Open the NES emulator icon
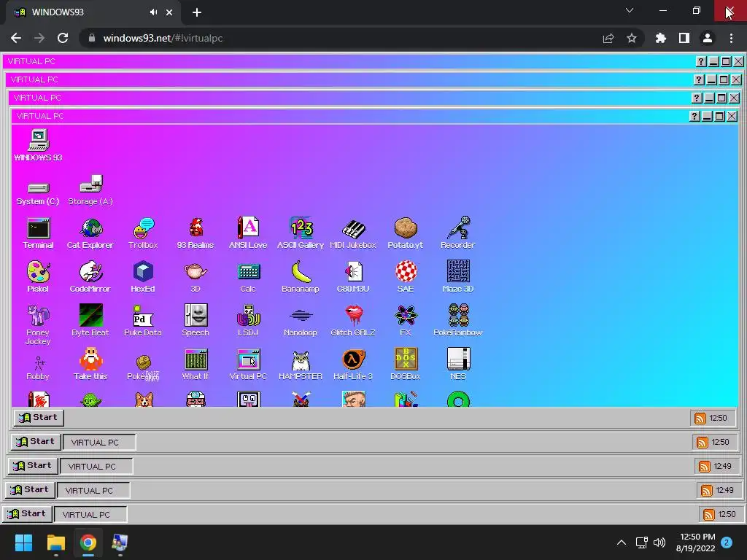Image resolution: width=747 pixels, height=560 pixels. point(458,365)
